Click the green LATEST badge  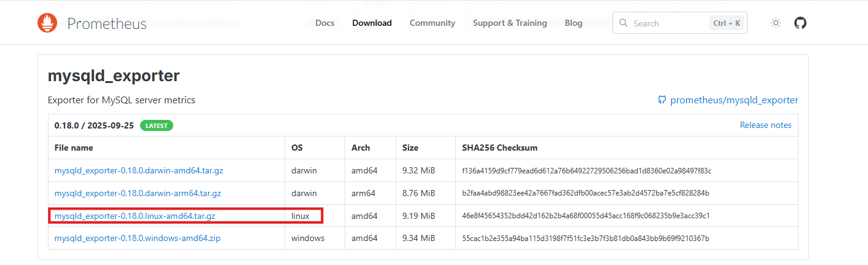point(157,125)
